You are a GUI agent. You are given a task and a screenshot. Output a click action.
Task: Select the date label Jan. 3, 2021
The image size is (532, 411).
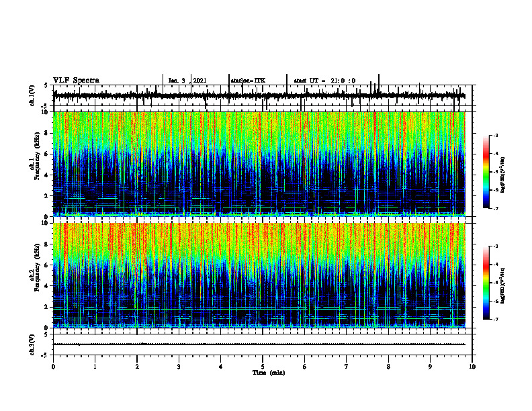click(187, 81)
